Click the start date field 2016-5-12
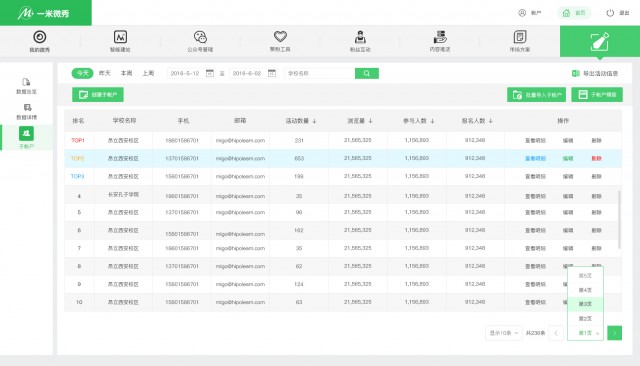The height and width of the screenshot is (366, 640). [x=186, y=73]
